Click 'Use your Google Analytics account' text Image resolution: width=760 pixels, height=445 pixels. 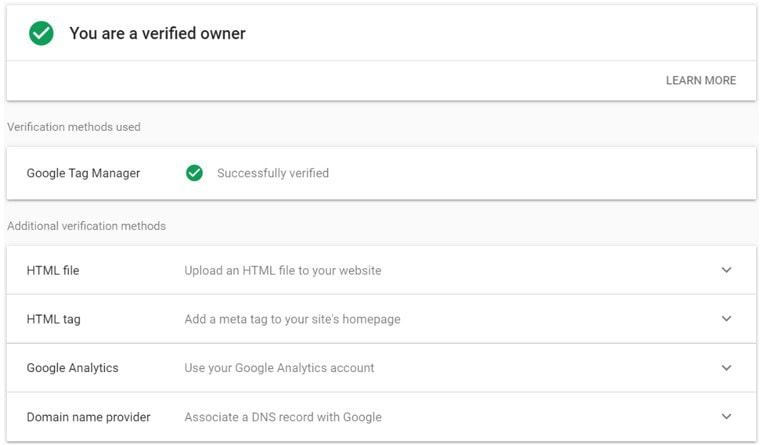pos(279,368)
